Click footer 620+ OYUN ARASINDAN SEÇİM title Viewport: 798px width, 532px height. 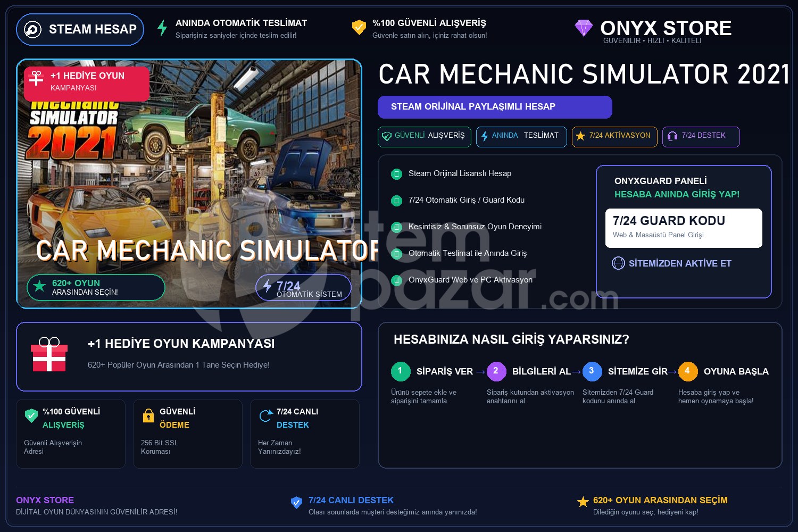tap(660, 500)
